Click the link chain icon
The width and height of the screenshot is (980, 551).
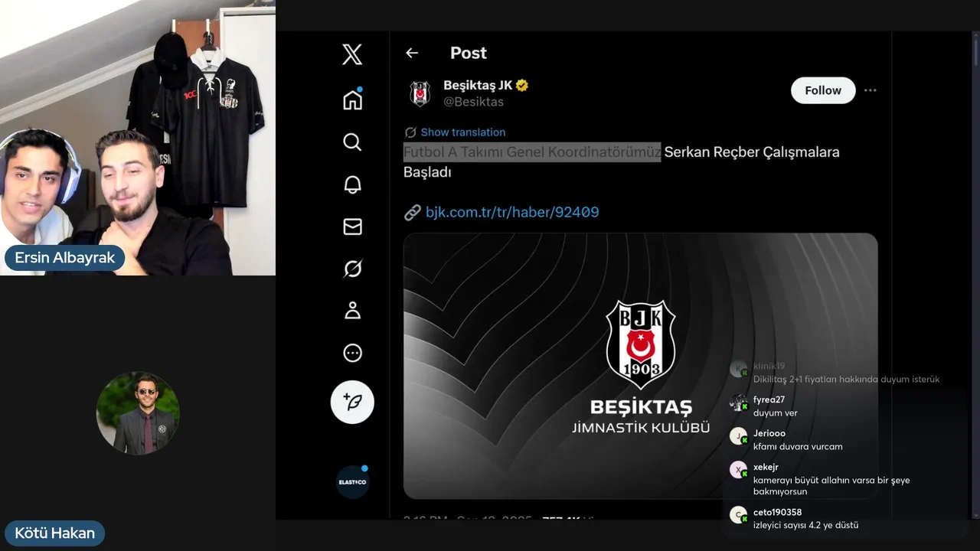tap(412, 212)
